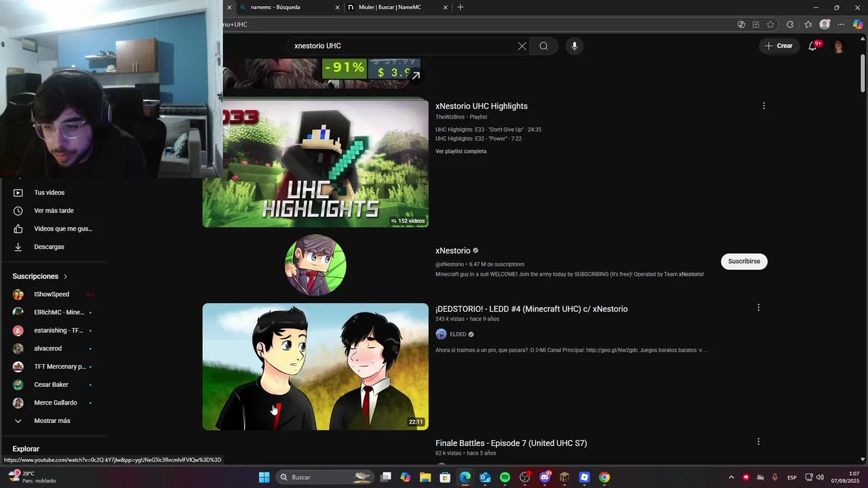Click the taskbar Buscar search box

point(324,477)
